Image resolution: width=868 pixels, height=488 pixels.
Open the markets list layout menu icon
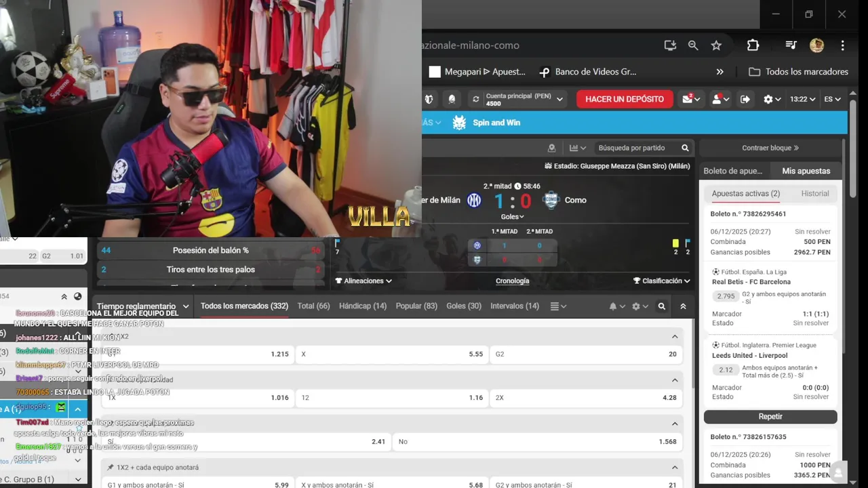558,306
